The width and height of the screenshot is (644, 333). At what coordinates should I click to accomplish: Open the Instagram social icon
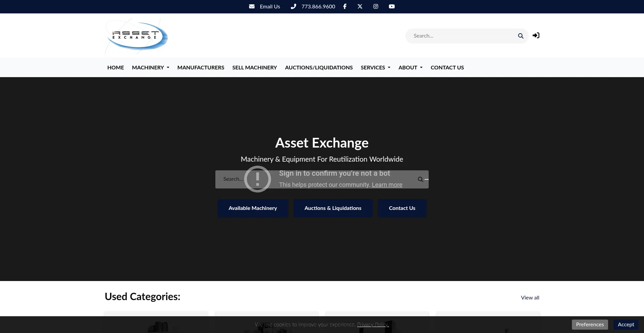376,6
